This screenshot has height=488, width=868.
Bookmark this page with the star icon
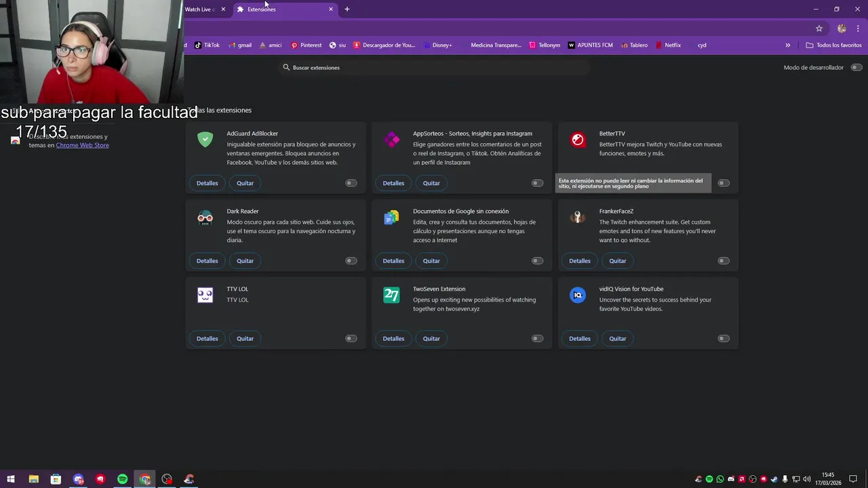pyautogui.click(x=819, y=28)
